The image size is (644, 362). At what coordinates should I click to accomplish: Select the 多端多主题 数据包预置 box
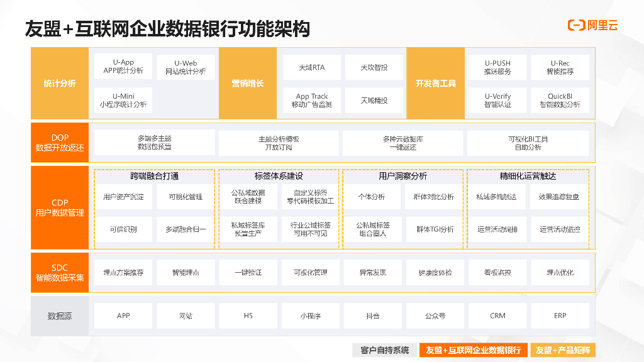click(x=155, y=143)
